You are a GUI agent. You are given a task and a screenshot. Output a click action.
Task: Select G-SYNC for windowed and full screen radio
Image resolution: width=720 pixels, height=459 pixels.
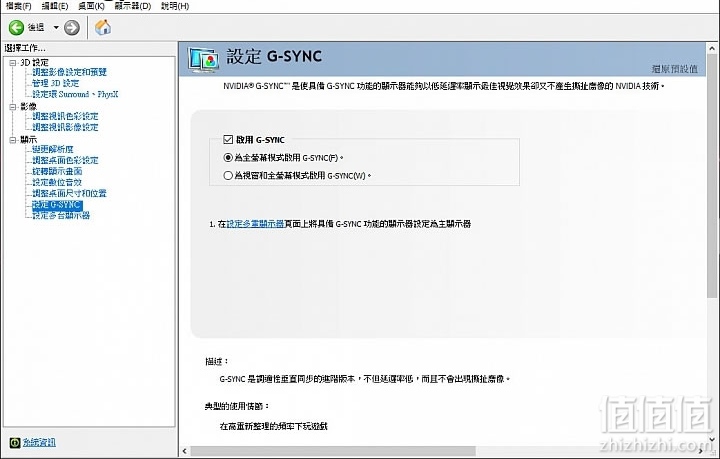228,175
